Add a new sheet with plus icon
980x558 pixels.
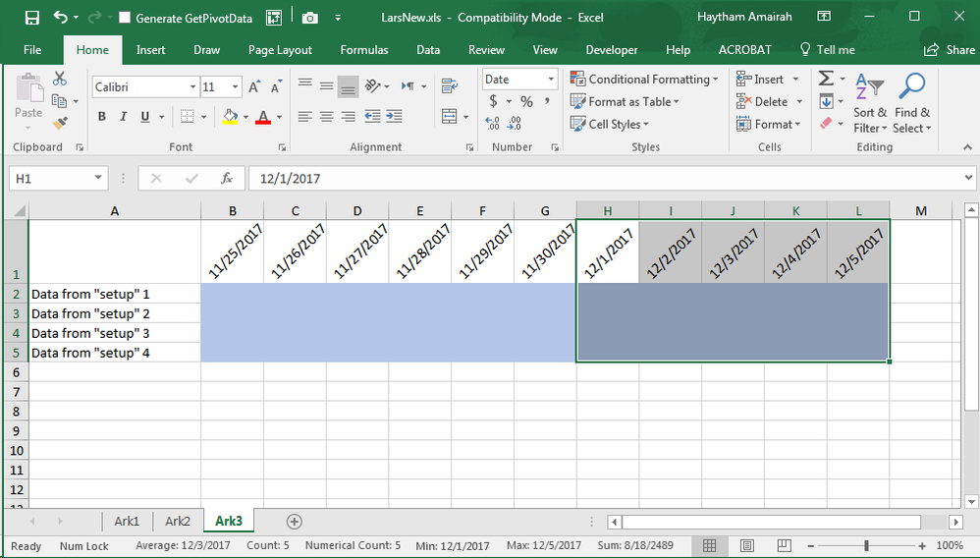click(x=294, y=522)
